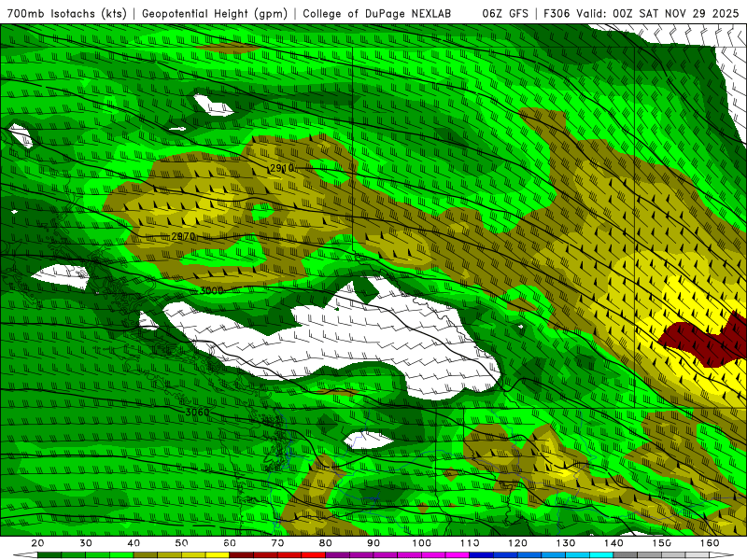Click the 110 kts legend label
747x560 pixels.
(470, 543)
